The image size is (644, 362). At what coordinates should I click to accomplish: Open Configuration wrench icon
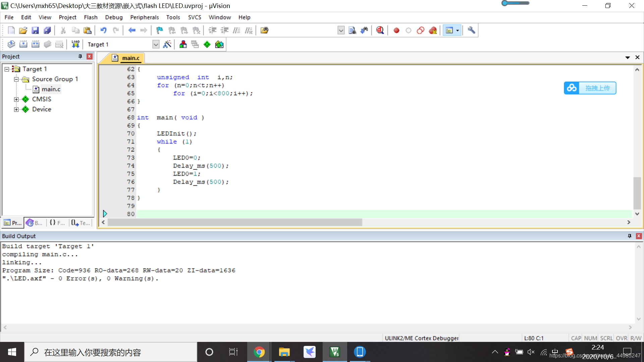tap(471, 31)
